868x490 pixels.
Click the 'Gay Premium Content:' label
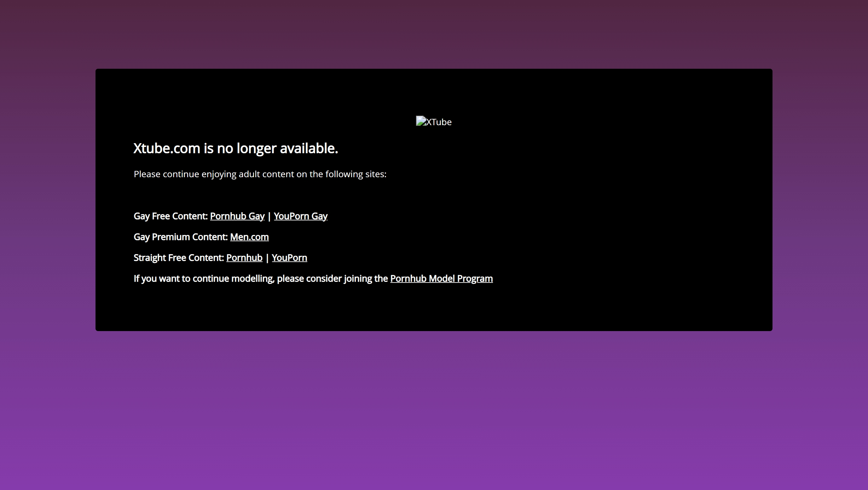tap(181, 237)
